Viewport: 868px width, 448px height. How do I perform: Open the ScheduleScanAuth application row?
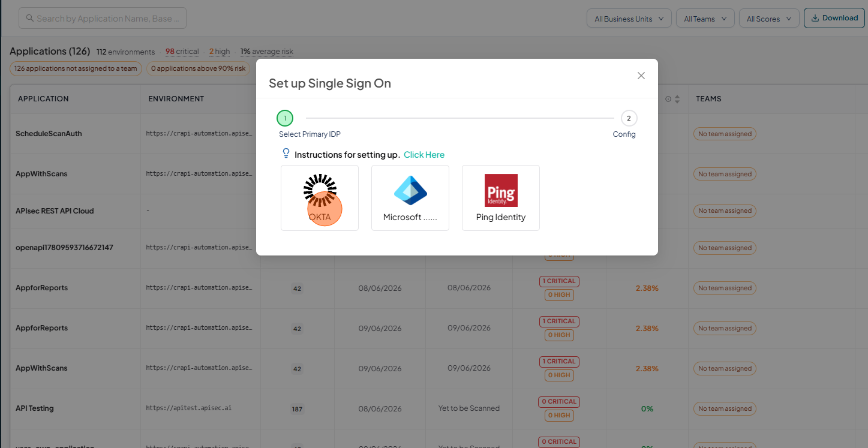click(x=49, y=133)
